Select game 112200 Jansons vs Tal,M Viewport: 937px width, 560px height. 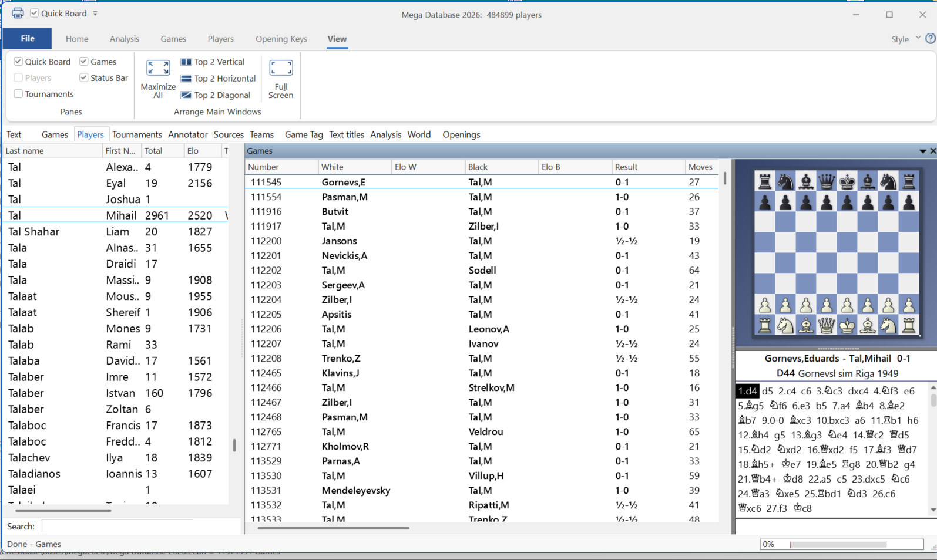[x=482, y=241]
